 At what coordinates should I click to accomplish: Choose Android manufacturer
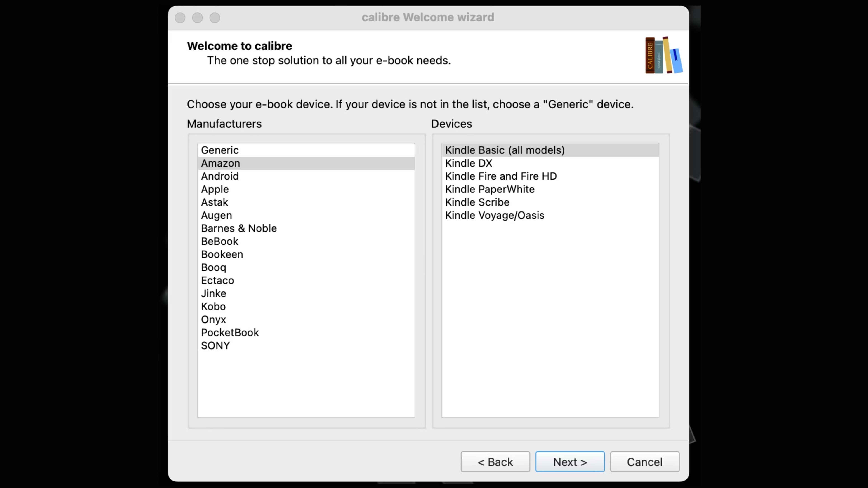[x=306, y=176]
